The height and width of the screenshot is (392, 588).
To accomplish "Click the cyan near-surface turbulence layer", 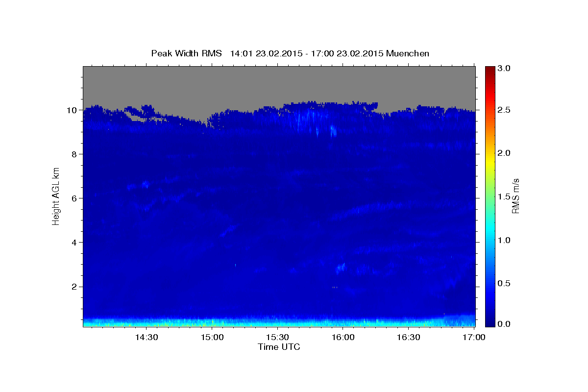I will click(x=279, y=322).
